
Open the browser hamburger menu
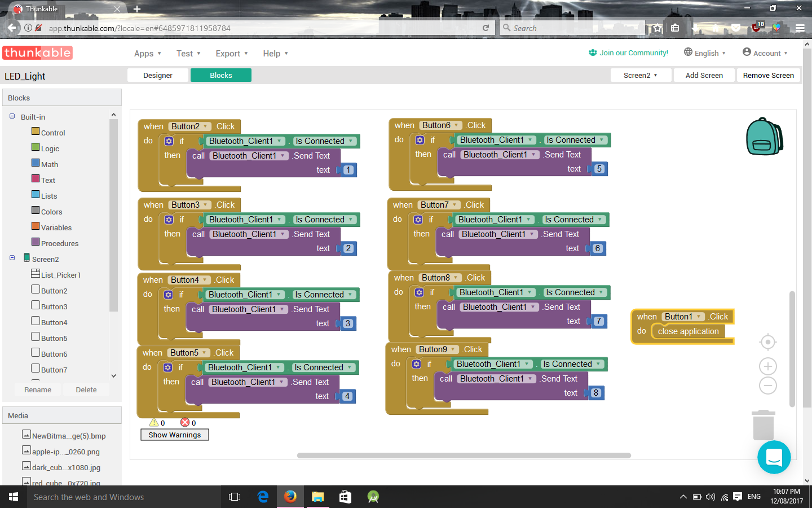[x=800, y=28]
